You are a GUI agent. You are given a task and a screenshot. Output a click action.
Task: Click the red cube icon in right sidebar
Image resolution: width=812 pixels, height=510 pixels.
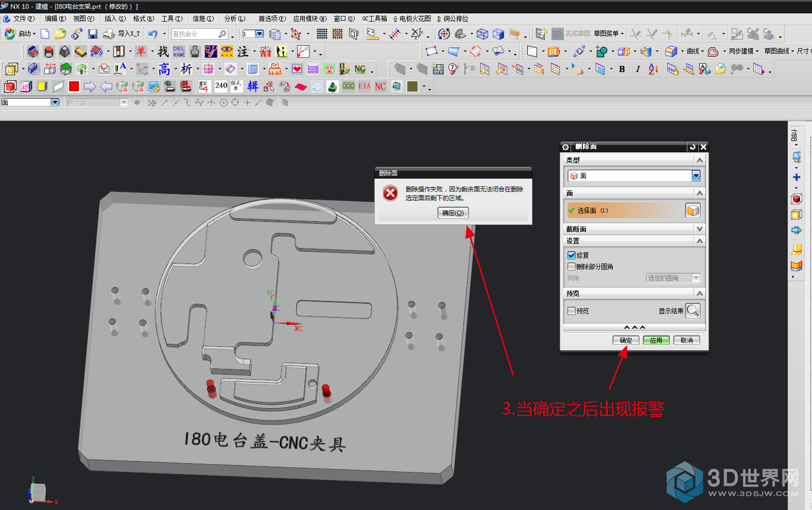coord(797,199)
